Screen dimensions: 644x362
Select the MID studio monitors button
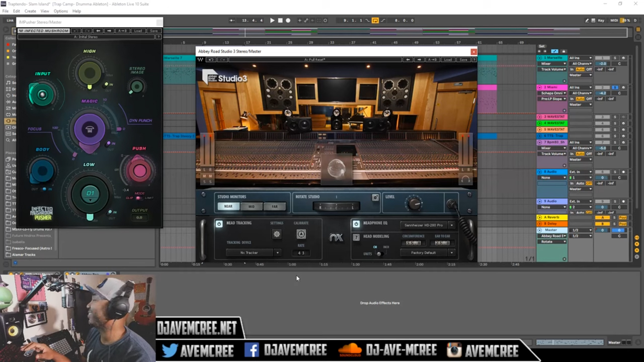[x=251, y=207]
